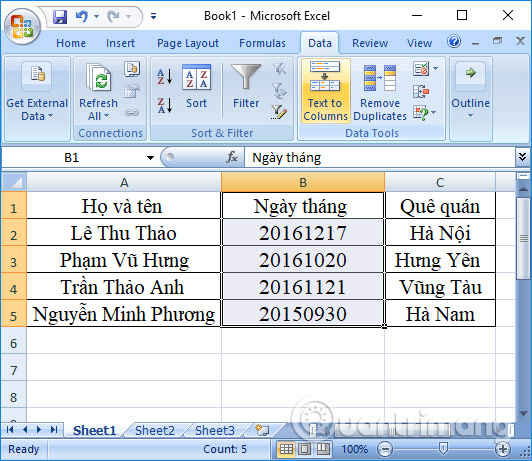
Task: Open the View tab
Action: point(419,43)
